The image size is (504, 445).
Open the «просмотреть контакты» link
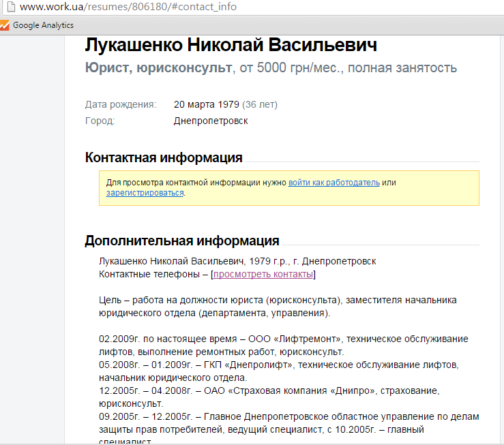(x=263, y=274)
